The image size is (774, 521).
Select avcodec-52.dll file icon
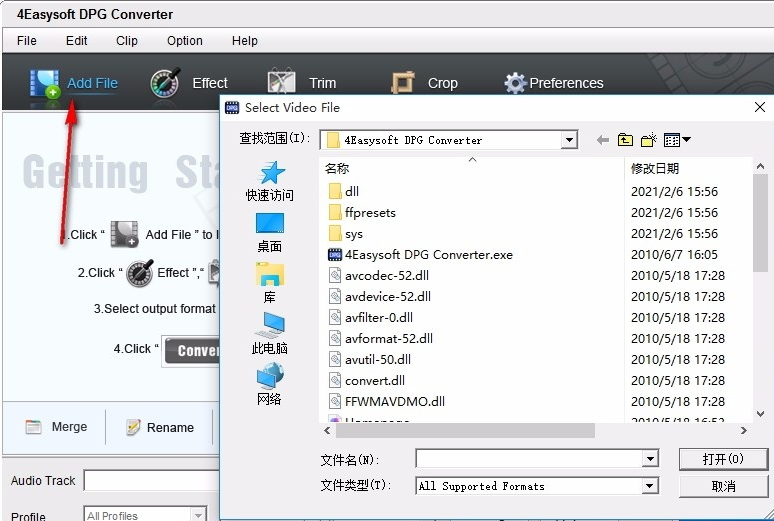point(335,276)
